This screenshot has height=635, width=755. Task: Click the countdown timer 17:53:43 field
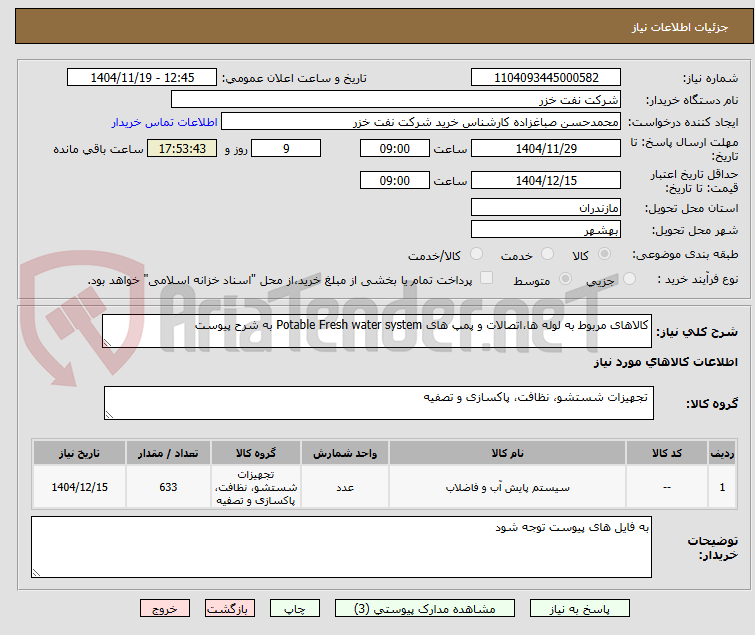182,148
